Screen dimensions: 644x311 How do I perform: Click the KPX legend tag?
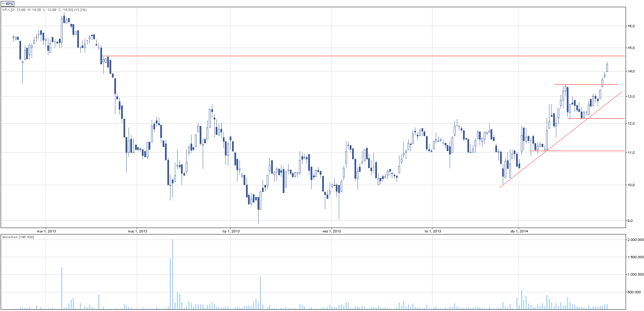click(x=7, y=4)
